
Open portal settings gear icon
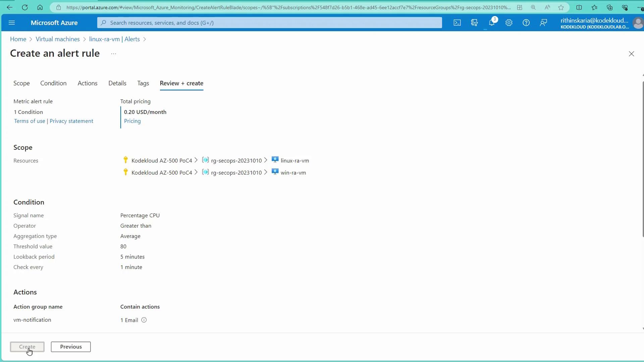(x=509, y=23)
